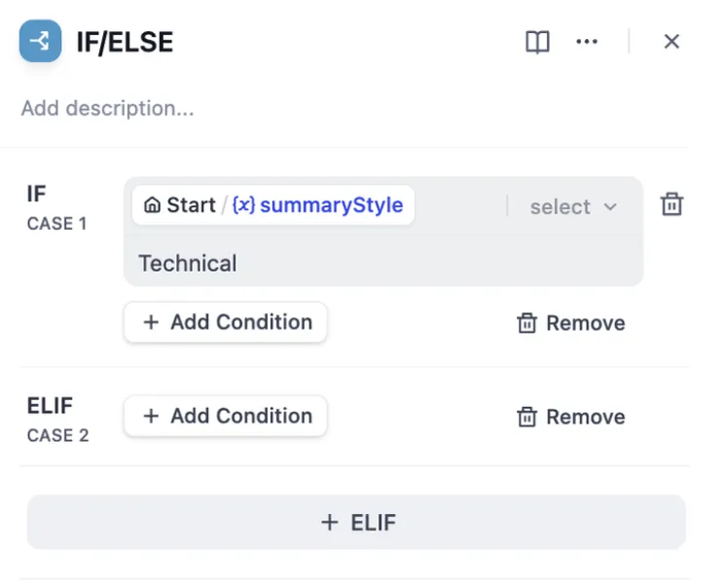Add Condition to the IF case
The image size is (724, 588).
[x=226, y=322]
